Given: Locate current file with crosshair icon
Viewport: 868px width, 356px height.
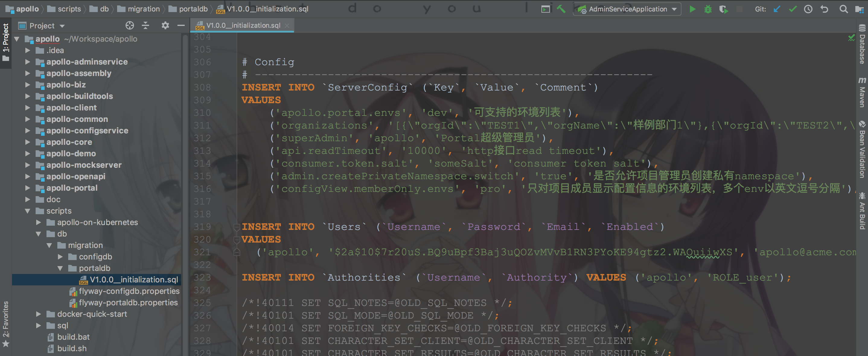Looking at the screenshot, I should pyautogui.click(x=130, y=25).
